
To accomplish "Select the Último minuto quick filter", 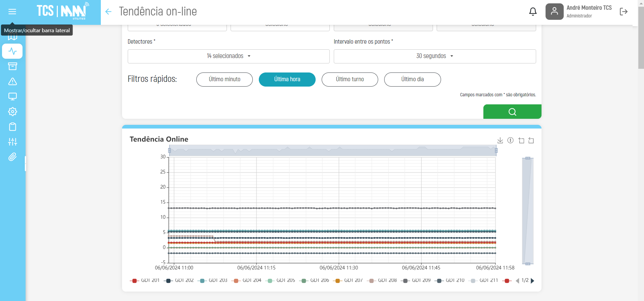I will click(x=224, y=80).
